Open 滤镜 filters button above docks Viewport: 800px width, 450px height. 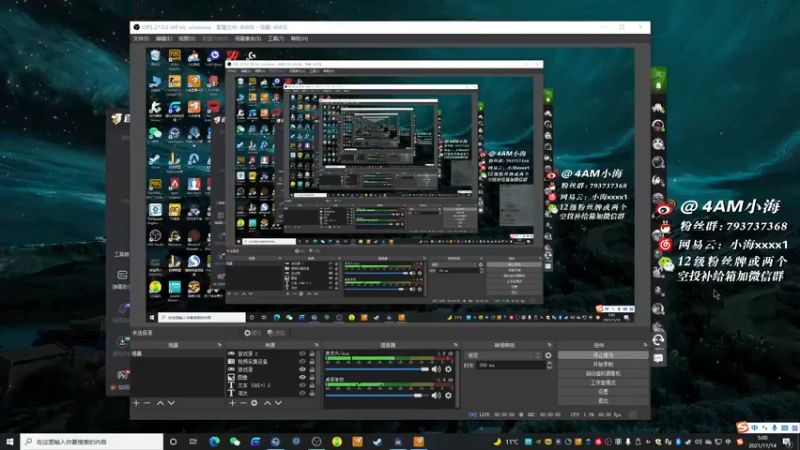coord(276,333)
